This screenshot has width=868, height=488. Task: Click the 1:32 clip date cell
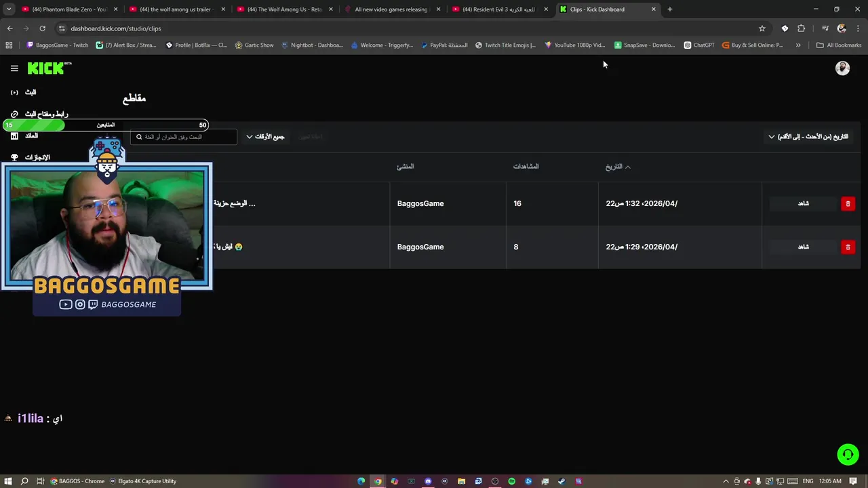pos(642,203)
